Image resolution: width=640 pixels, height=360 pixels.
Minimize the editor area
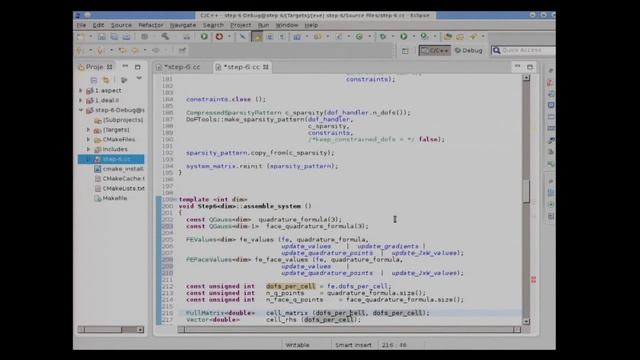coord(518,67)
